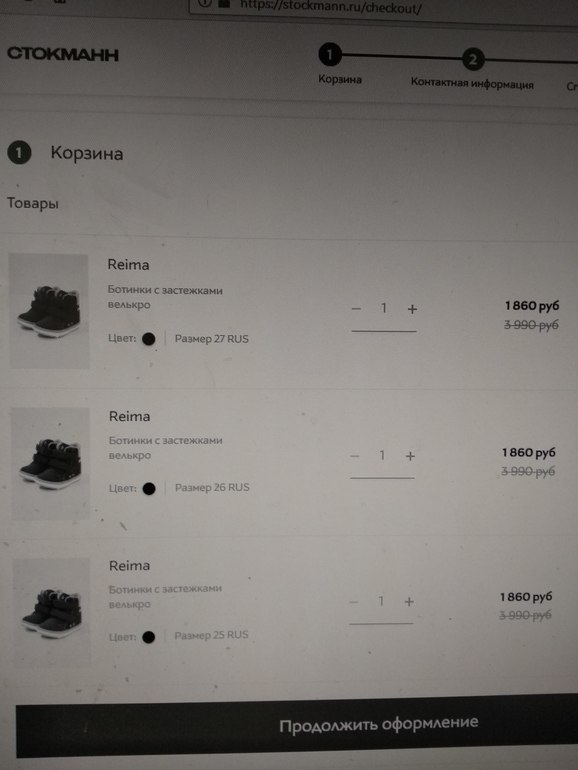
Task: Open thumbnail of size 27 boots
Action: (49, 310)
